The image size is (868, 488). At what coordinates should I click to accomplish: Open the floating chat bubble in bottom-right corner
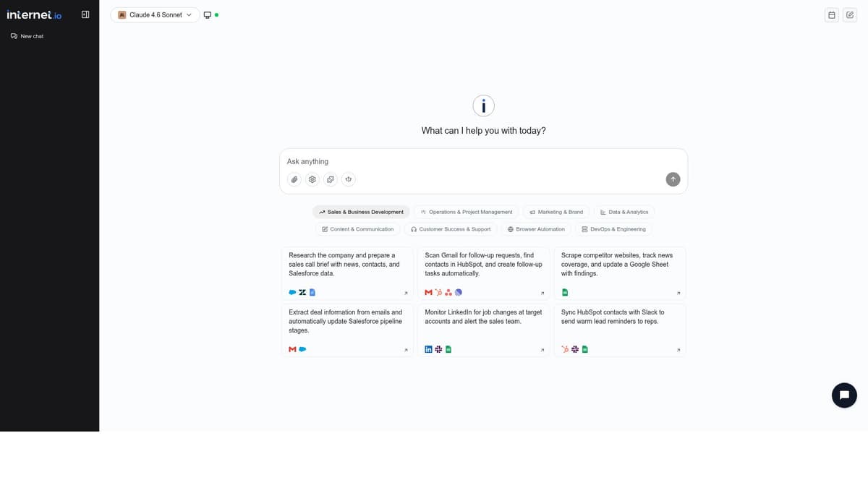[844, 395]
